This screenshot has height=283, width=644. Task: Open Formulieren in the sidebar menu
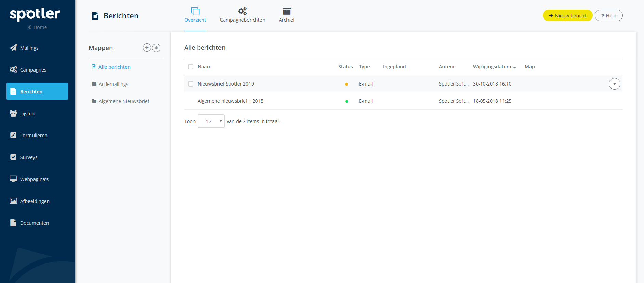pyautogui.click(x=37, y=135)
